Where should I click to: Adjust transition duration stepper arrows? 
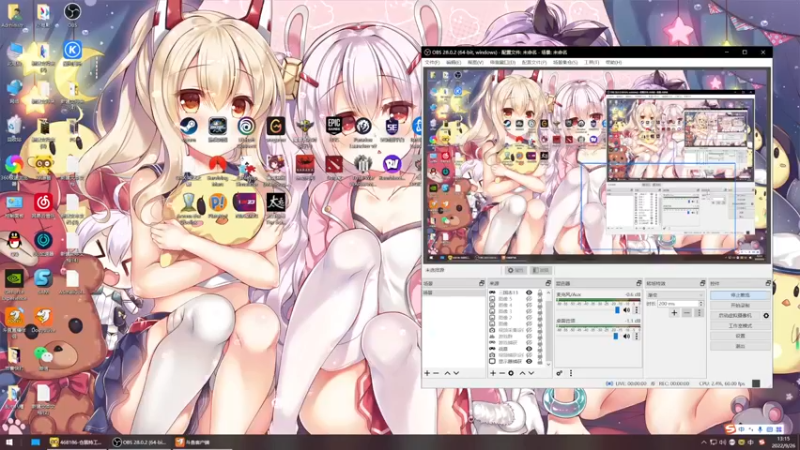pos(701,304)
